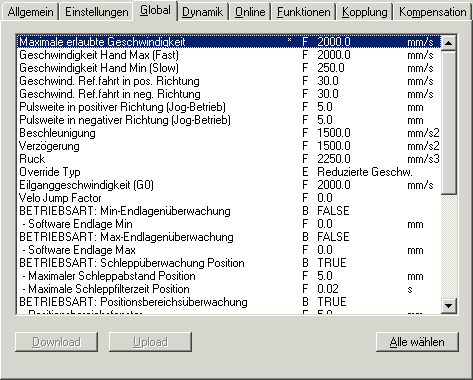The height and width of the screenshot is (380, 473).
Task: Select Eilganggeschwindigkeit (G0) row
Action: (229, 185)
